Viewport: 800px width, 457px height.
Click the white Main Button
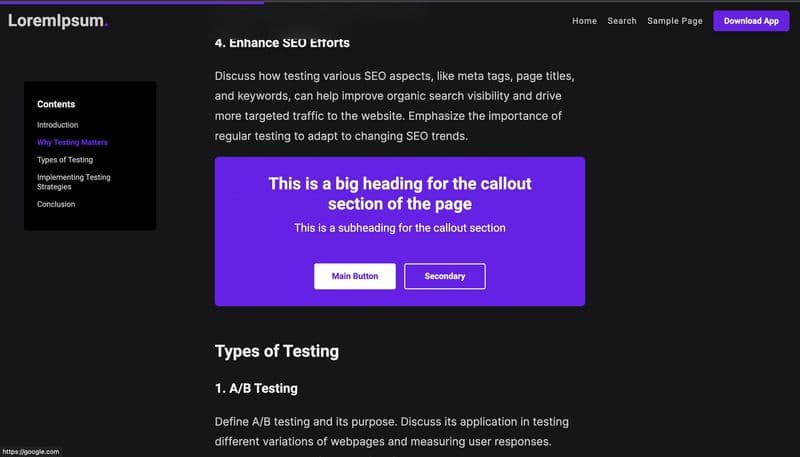pyautogui.click(x=354, y=276)
